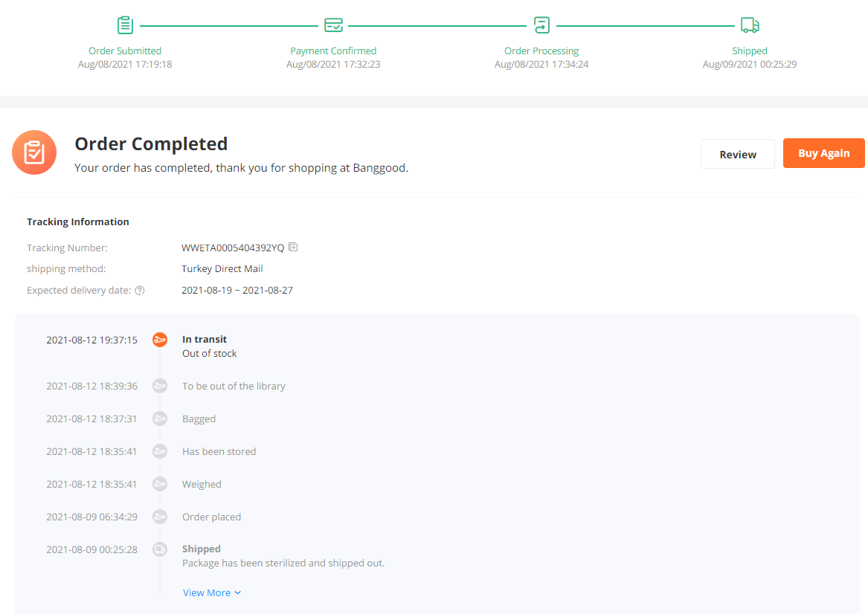Click the shipping method: label

coord(66,269)
